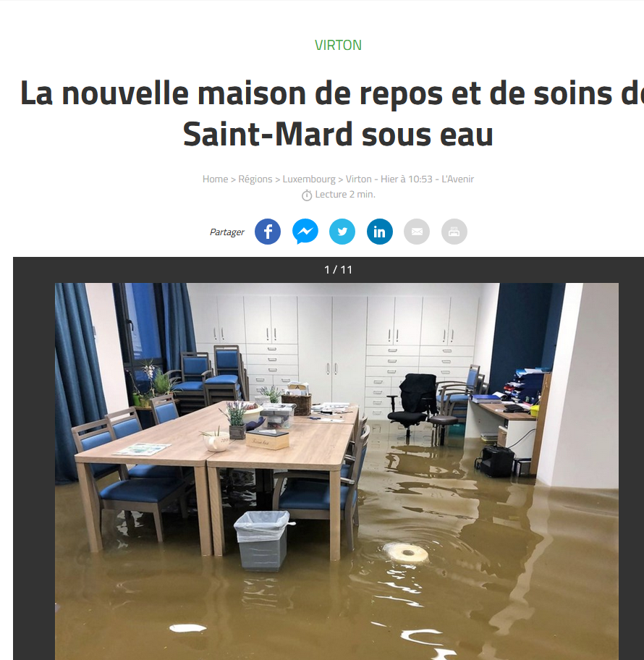Print the article using printer icon
644x660 pixels.
(x=454, y=232)
